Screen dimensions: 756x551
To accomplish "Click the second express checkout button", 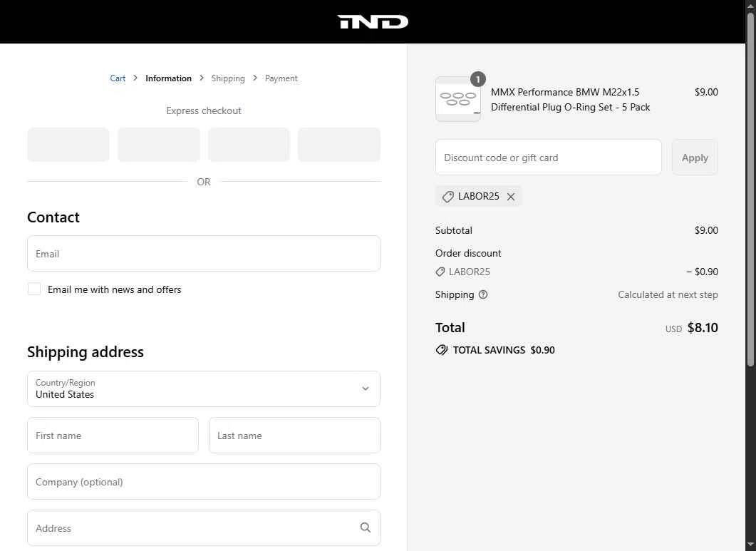I will 159,144.
